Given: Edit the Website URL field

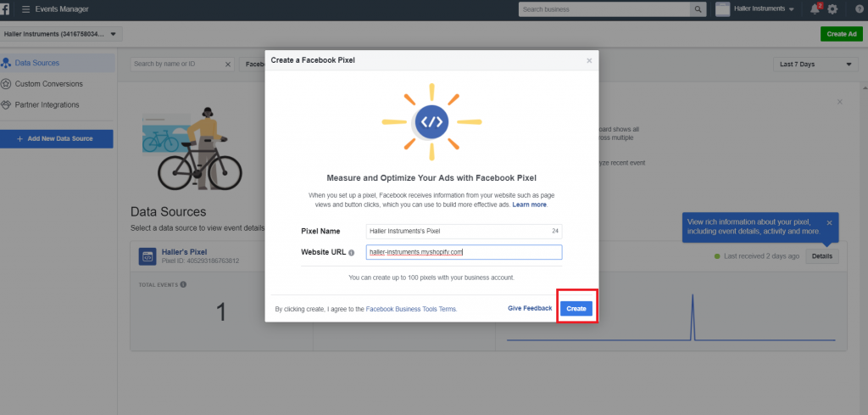Looking at the screenshot, I should tap(464, 252).
